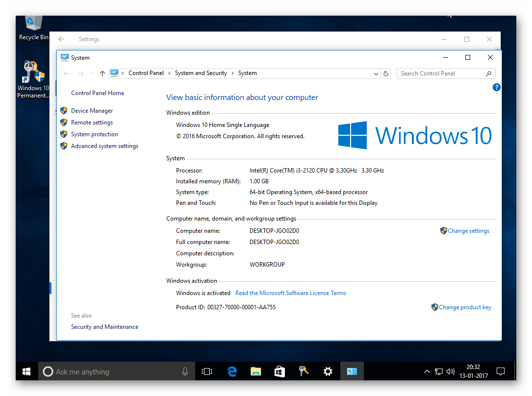Close the System window

click(x=490, y=58)
